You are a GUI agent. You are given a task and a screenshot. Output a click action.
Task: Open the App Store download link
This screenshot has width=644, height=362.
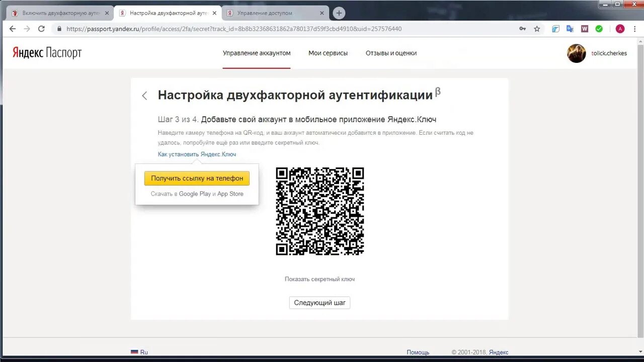[230, 194]
